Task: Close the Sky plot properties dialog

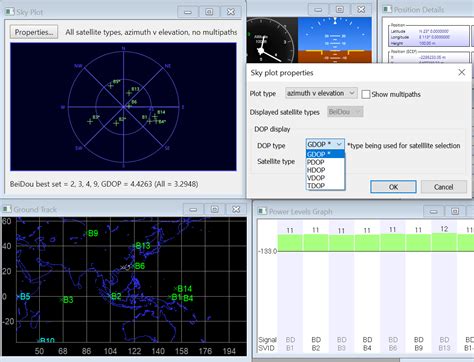Action: [x=461, y=72]
